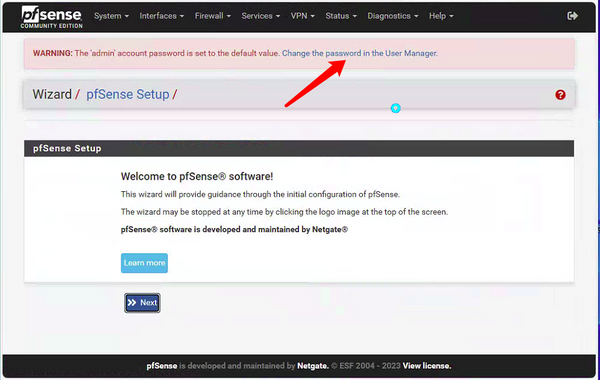Open the red help question mark icon
The image size is (600, 380).
pos(560,95)
